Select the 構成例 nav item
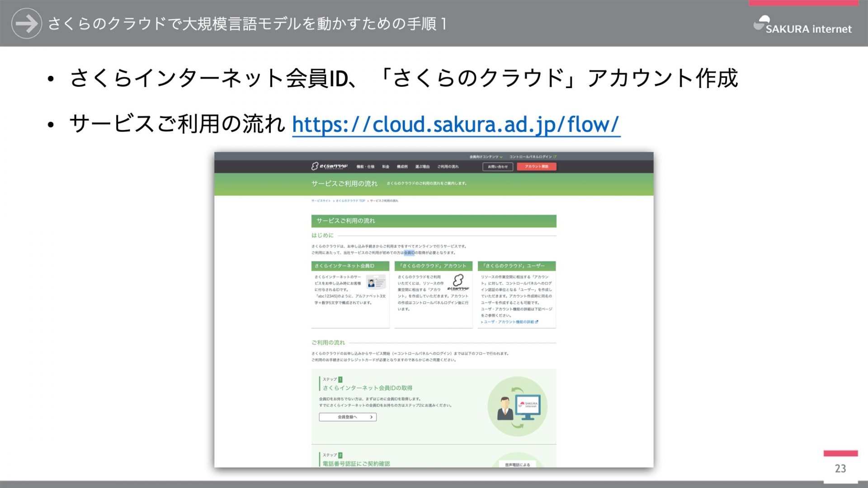The height and width of the screenshot is (488, 868). (x=402, y=167)
